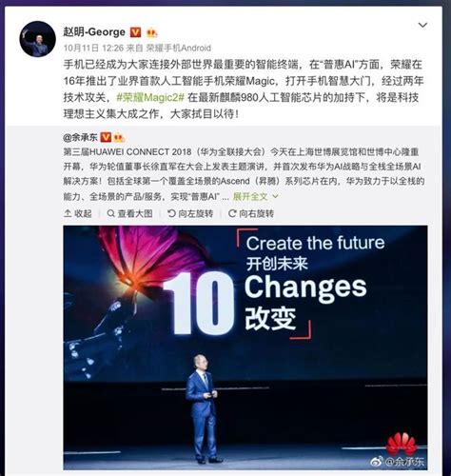Image resolution: width=451 pixels, height=476 pixels.
Task: Open @余承东 username link
Action: (80, 137)
